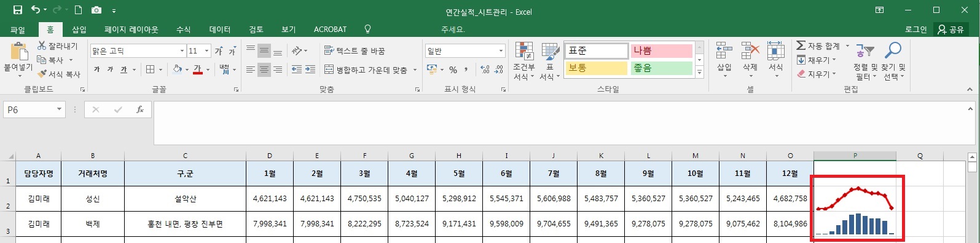Open Find & Select (찾기 및 선택)
The width and height of the screenshot is (980, 243).
click(x=893, y=62)
